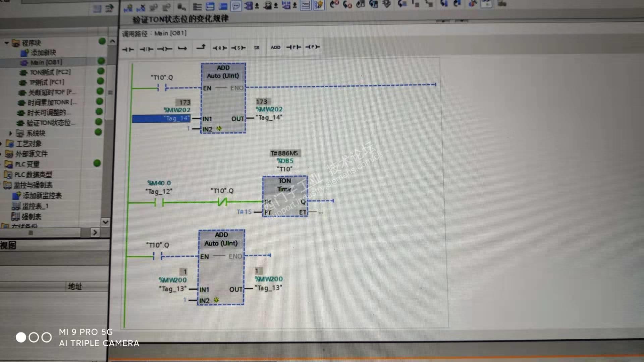Insert a normally closed contact

(x=146, y=49)
